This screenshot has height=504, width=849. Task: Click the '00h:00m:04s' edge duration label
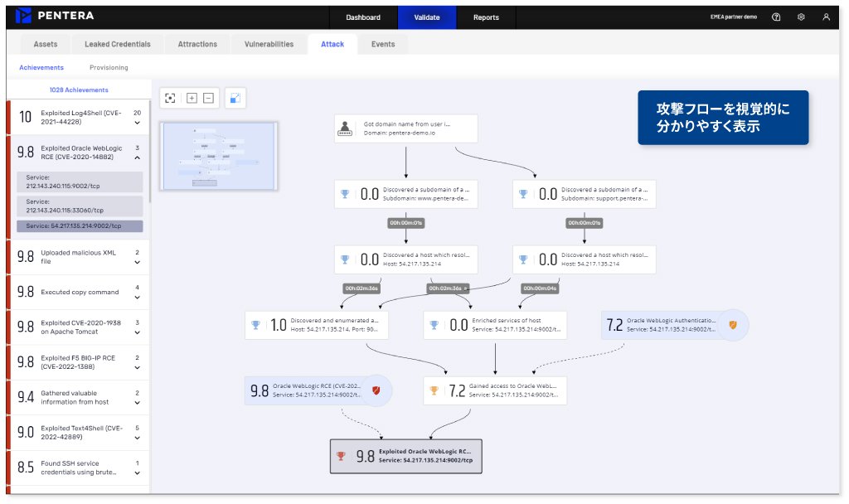point(540,288)
